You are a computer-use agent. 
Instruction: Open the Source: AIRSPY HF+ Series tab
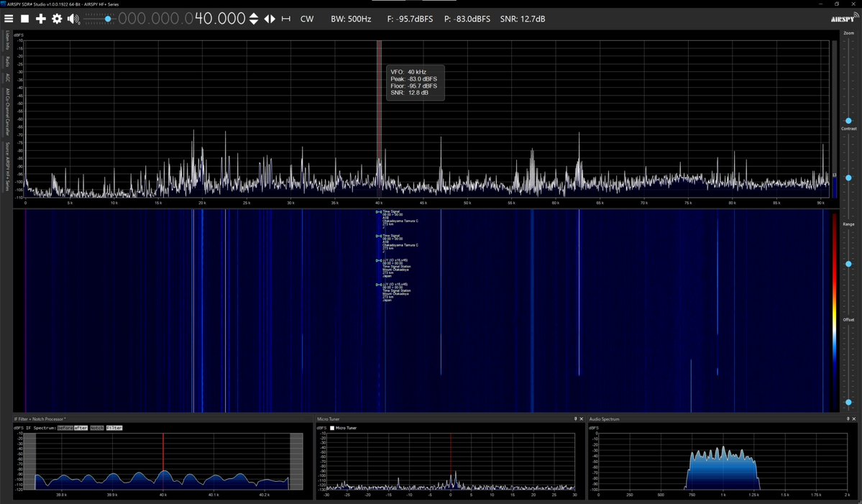click(x=7, y=167)
